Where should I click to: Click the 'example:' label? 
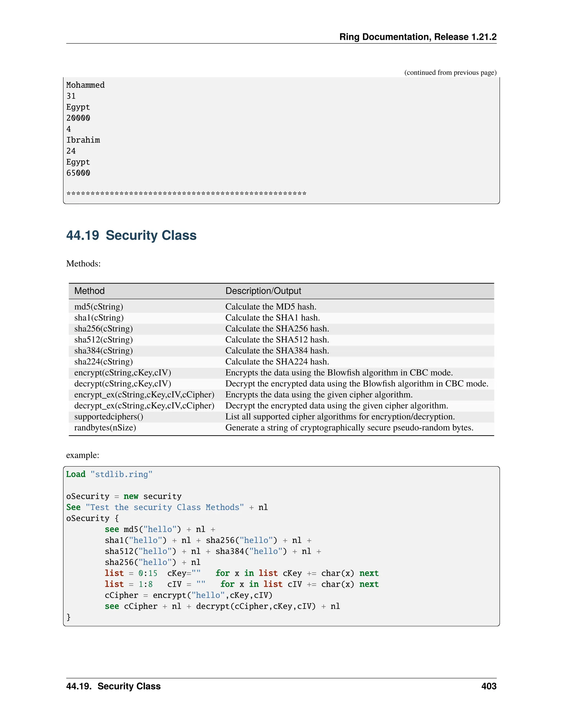click(x=82, y=455)
